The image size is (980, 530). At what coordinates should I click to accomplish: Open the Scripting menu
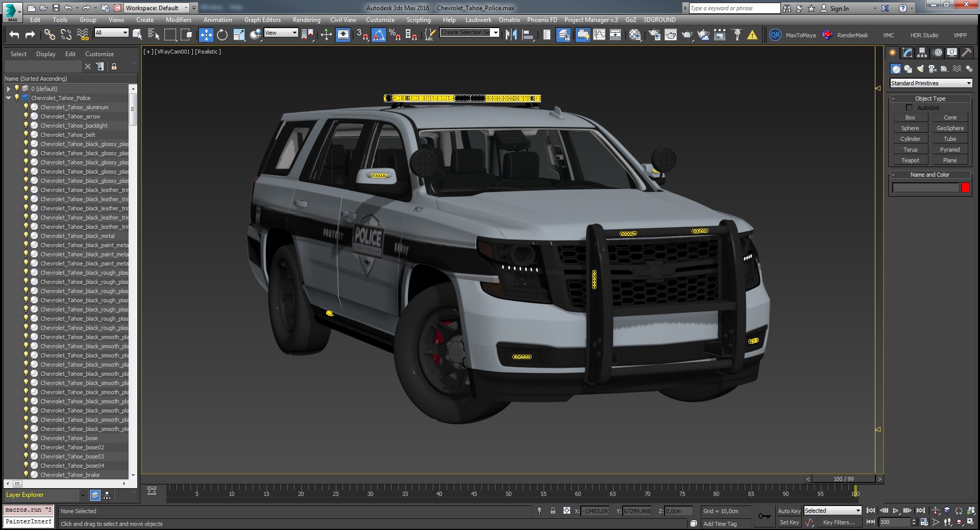click(x=418, y=20)
